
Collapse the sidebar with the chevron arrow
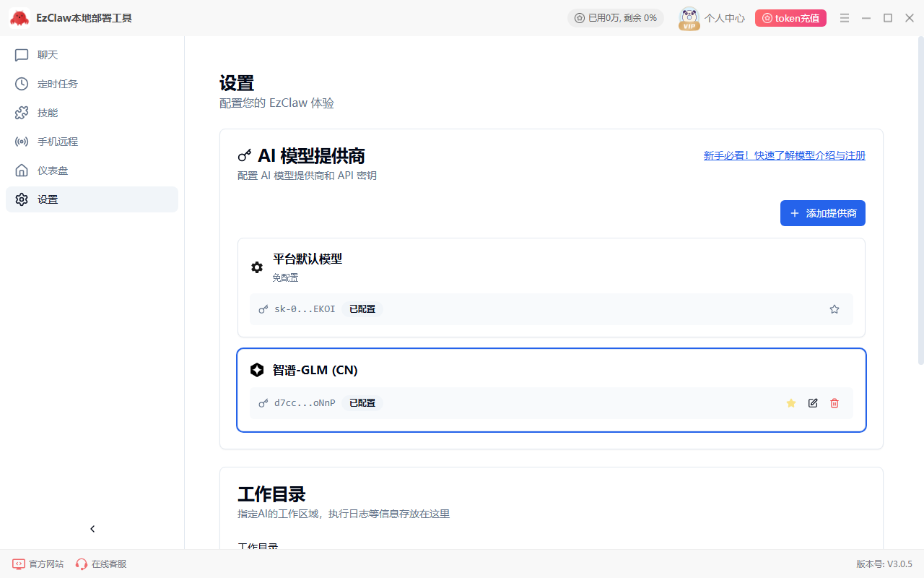92,529
